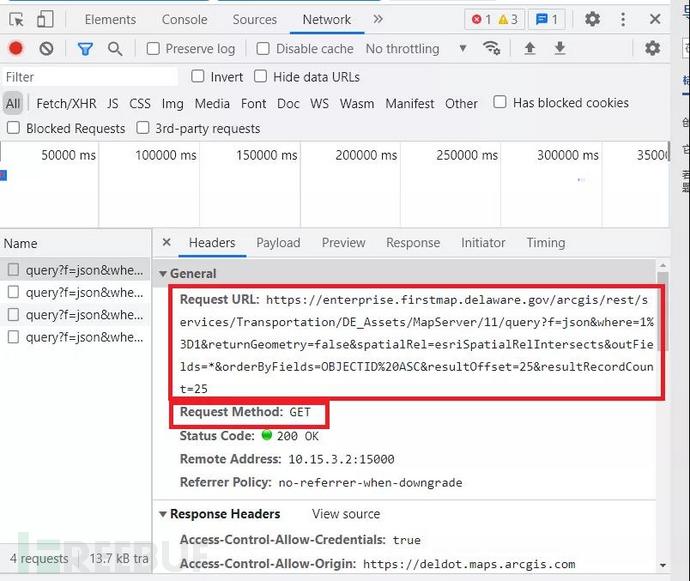Close the request details pane
Image resolution: width=690 pixels, height=581 pixels.
coord(166,242)
